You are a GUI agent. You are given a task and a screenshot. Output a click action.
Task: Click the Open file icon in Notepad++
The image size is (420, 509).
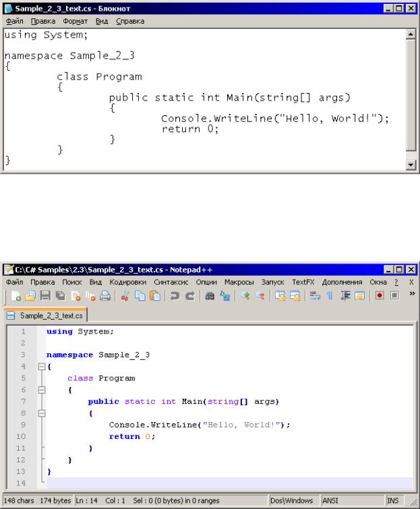(x=30, y=296)
